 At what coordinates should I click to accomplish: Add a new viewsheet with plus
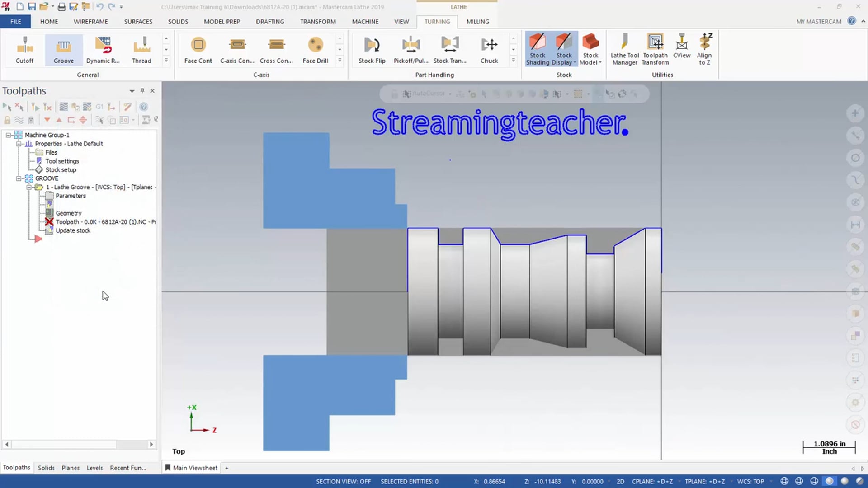(x=226, y=468)
